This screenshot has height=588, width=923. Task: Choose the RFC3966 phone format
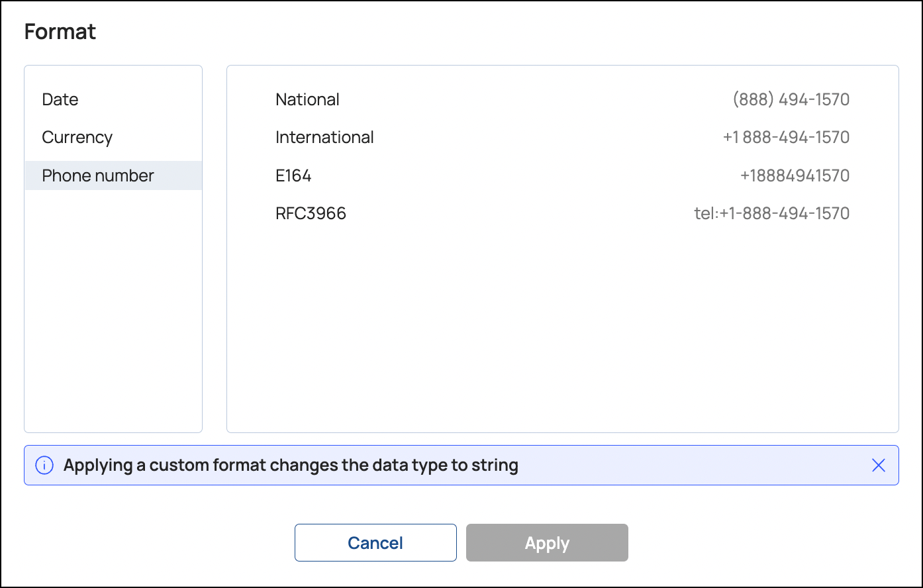tap(311, 213)
